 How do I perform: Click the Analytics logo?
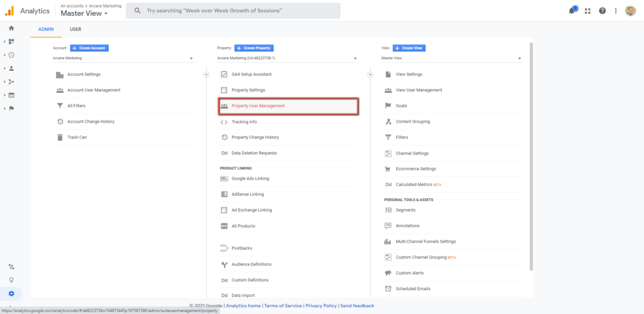click(x=9, y=11)
